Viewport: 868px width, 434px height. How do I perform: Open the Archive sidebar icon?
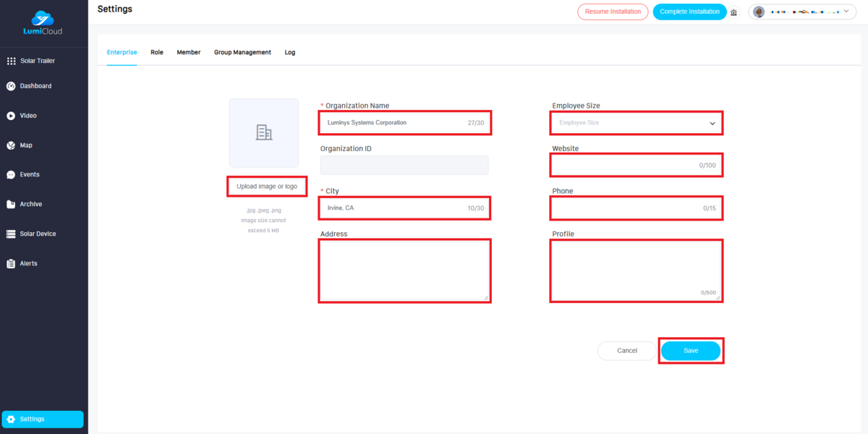coord(11,205)
